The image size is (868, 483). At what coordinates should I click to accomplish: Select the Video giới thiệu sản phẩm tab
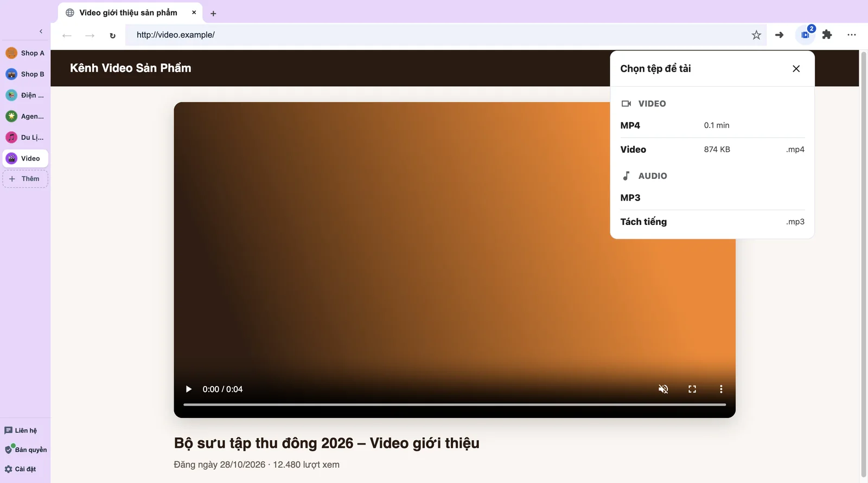tap(130, 12)
